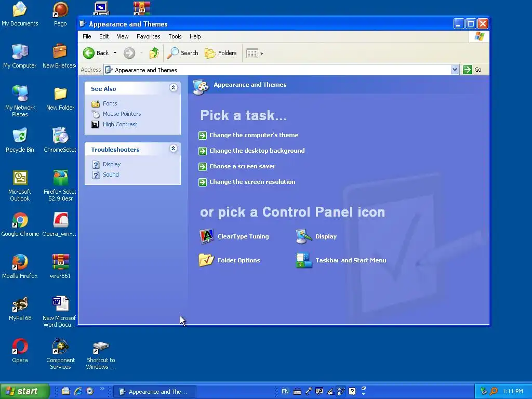The height and width of the screenshot is (399, 532).
Task: Open Mouse Pointers link
Action: [122, 114]
